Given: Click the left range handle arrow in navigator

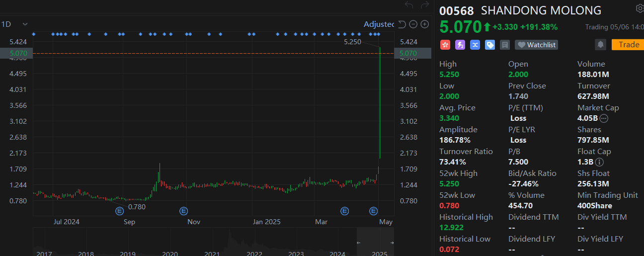Looking at the screenshot, I should (x=359, y=243).
